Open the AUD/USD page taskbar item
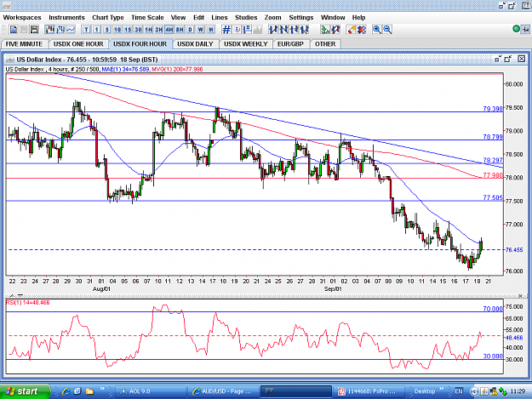Screen dimensions: 532x399 coord(223,391)
